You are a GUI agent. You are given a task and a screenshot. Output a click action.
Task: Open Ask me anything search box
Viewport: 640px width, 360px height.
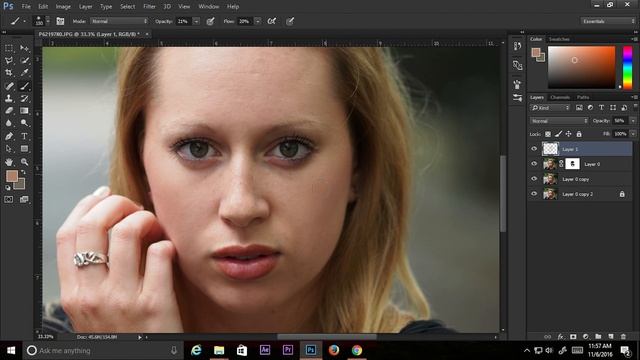tap(102, 350)
